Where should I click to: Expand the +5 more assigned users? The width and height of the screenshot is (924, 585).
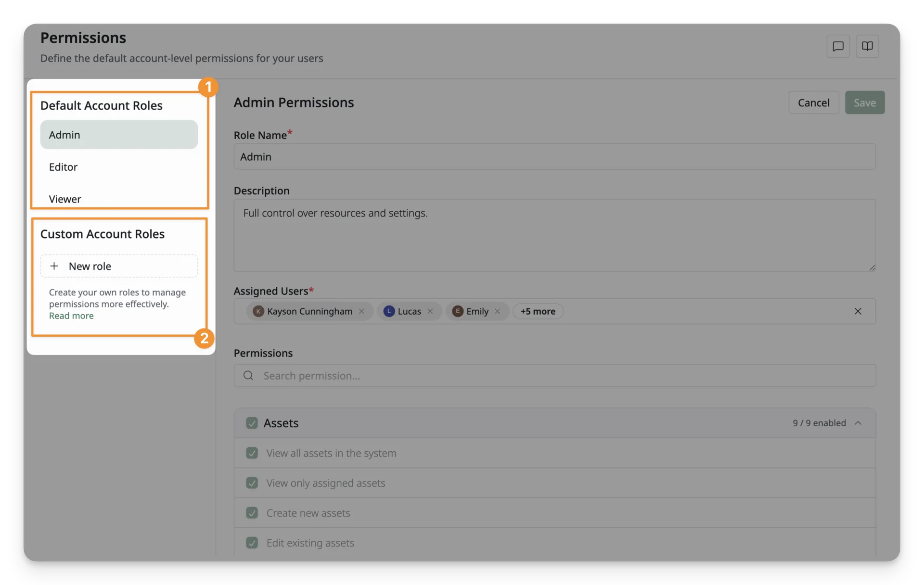pyautogui.click(x=538, y=311)
